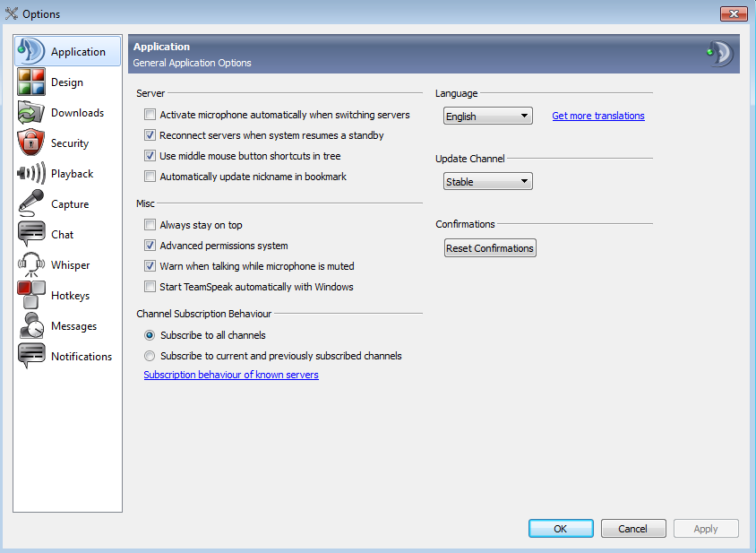Click the Capture microphone icon

point(30,203)
